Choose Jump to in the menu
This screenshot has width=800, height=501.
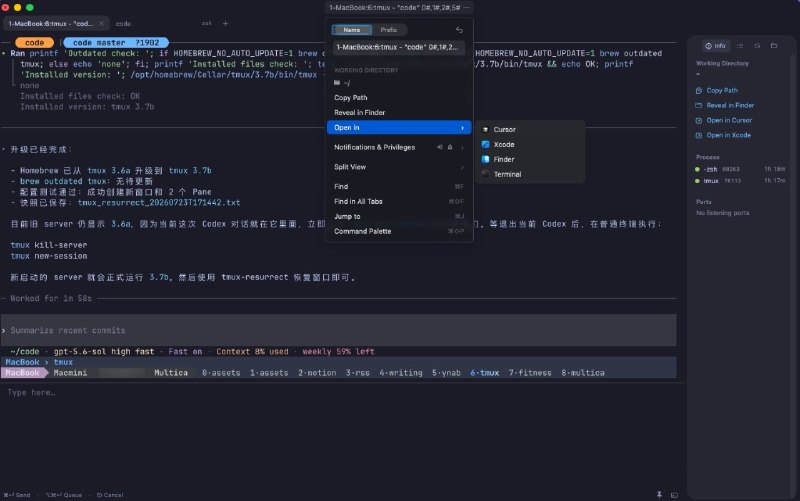pyautogui.click(x=347, y=216)
